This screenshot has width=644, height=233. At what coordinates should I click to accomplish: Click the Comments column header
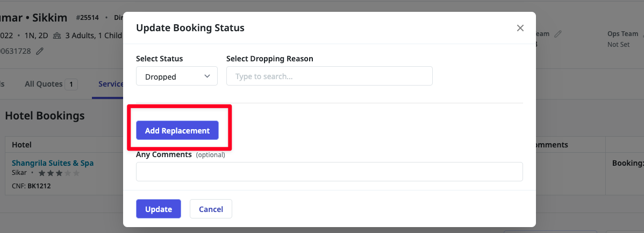click(551, 145)
